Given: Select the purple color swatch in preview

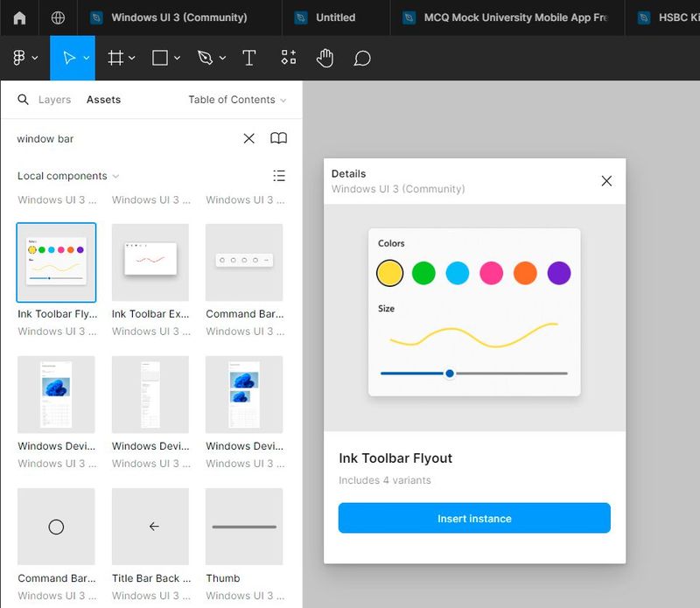Looking at the screenshot, I should click(559, 273).
